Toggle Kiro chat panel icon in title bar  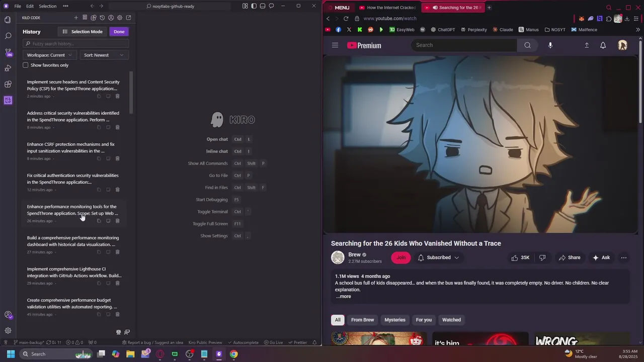pyautogui.click(x=271, y=6)
